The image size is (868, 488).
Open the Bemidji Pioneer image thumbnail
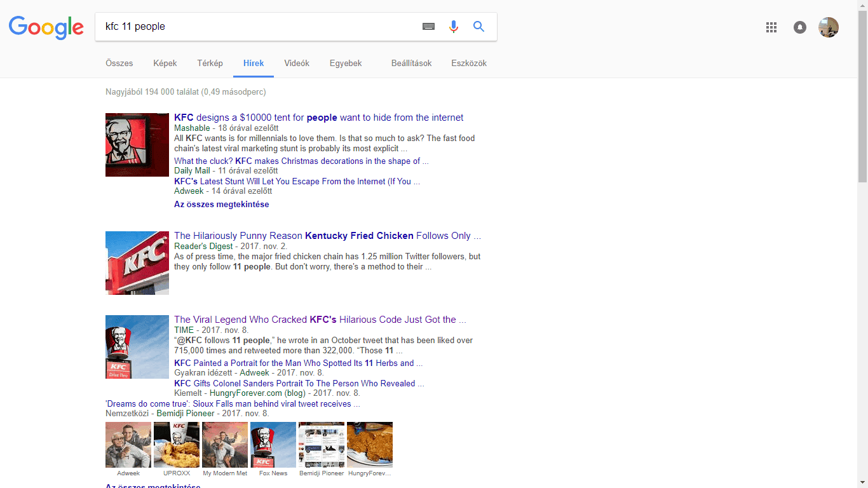click(322, 445)
